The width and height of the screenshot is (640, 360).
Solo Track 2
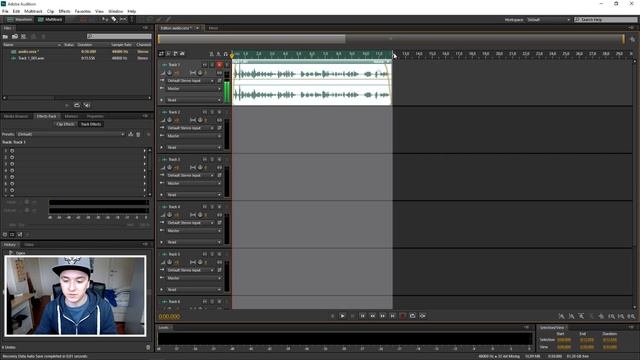click(212, 112)
